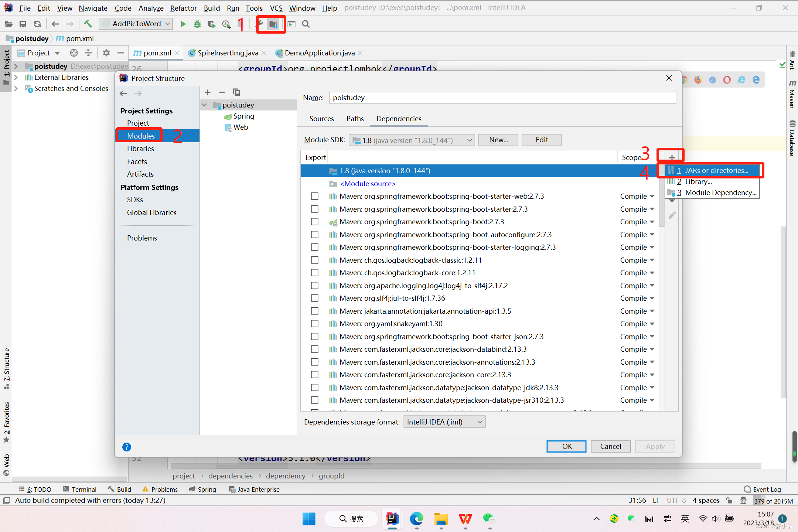Check export box for log4j-to-slf4j:2.17.2

click(x=315, y=286)
